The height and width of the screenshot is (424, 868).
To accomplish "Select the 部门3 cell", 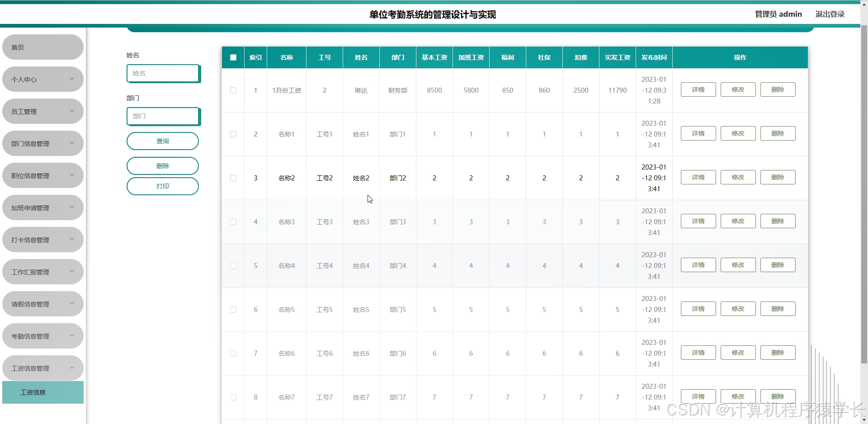I will click(398, 222).
